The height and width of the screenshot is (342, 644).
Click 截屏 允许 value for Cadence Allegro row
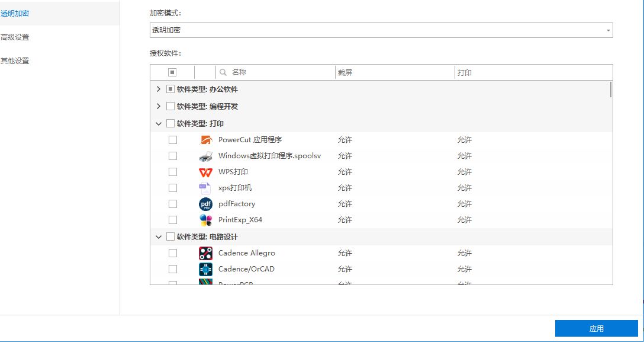click(345, 253)
